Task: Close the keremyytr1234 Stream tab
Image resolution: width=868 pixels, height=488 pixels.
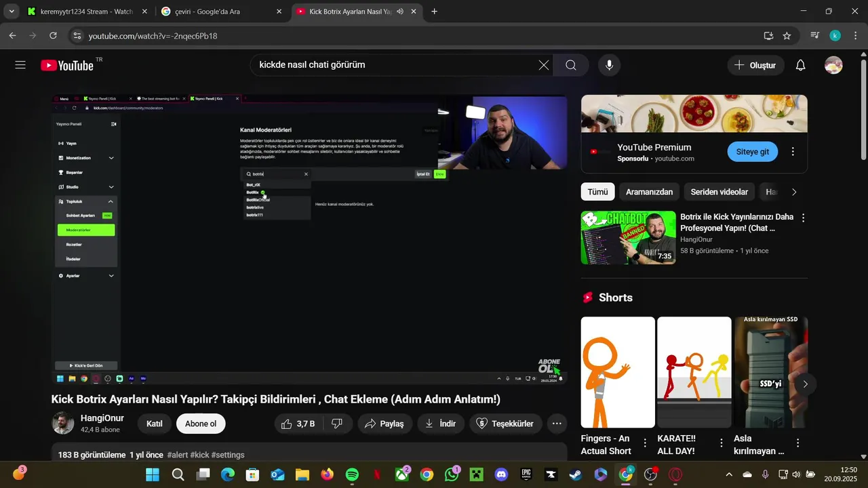Action: click(144, 12)
